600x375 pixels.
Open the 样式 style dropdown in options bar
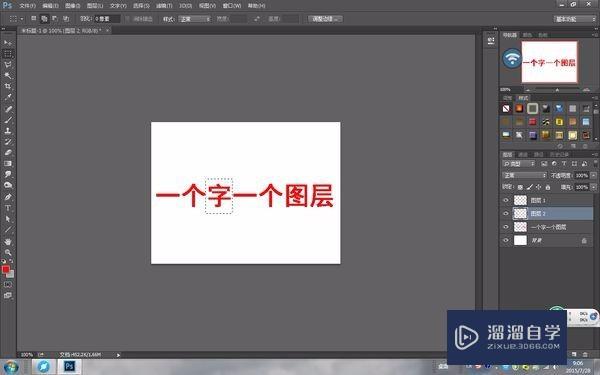coord(194,19)
